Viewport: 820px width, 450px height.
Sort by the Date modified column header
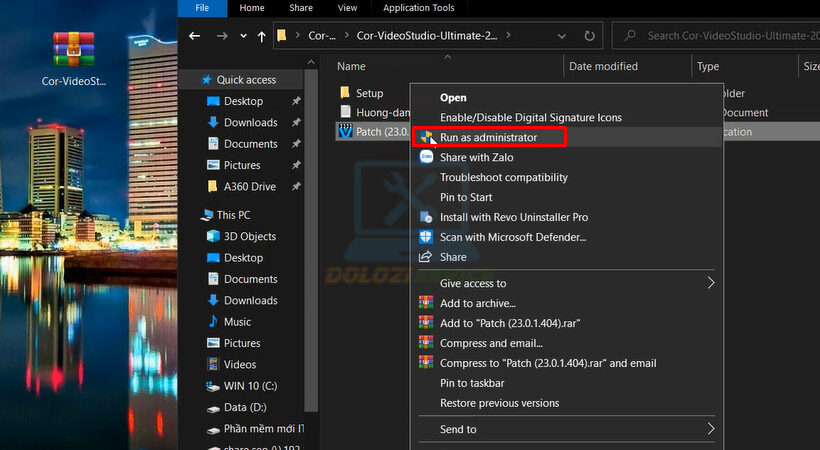tap(603, 66)
